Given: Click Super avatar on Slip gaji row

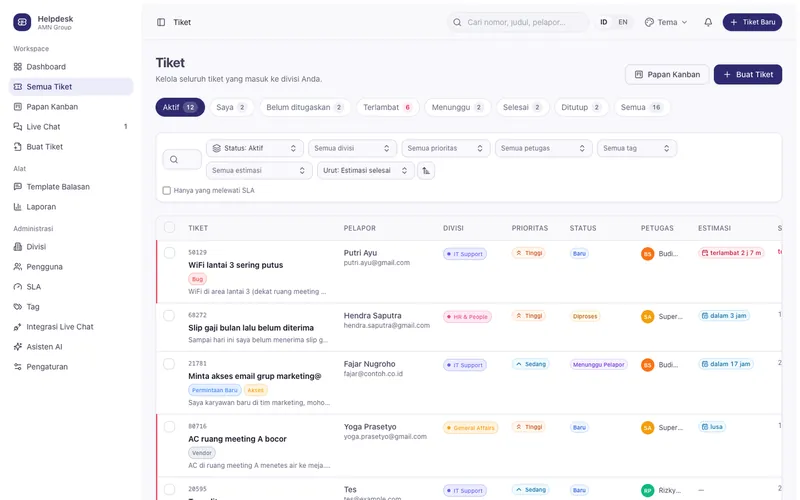Looking at the screenshot, I should [x=647, y=316].
